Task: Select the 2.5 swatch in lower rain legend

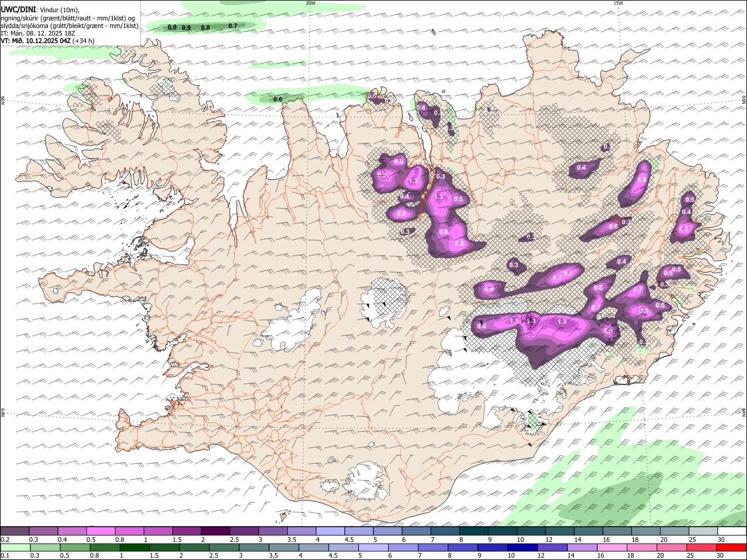Action: [224, 547]
